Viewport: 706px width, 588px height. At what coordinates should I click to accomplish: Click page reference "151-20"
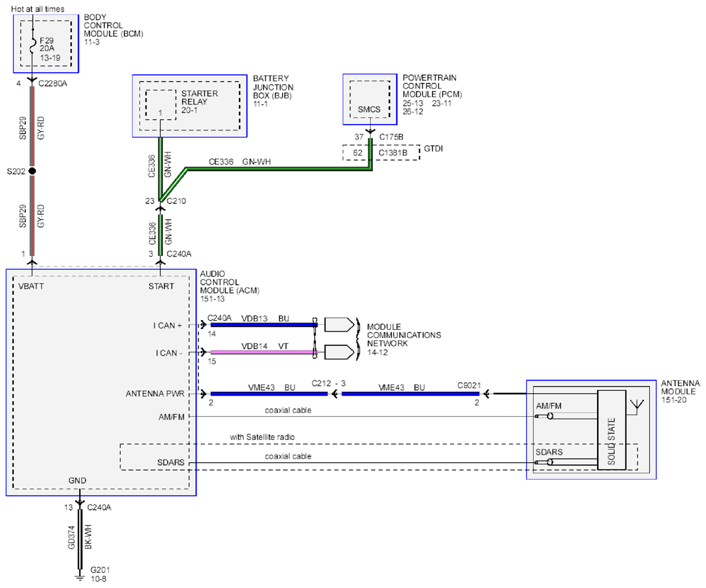point(673,400)
